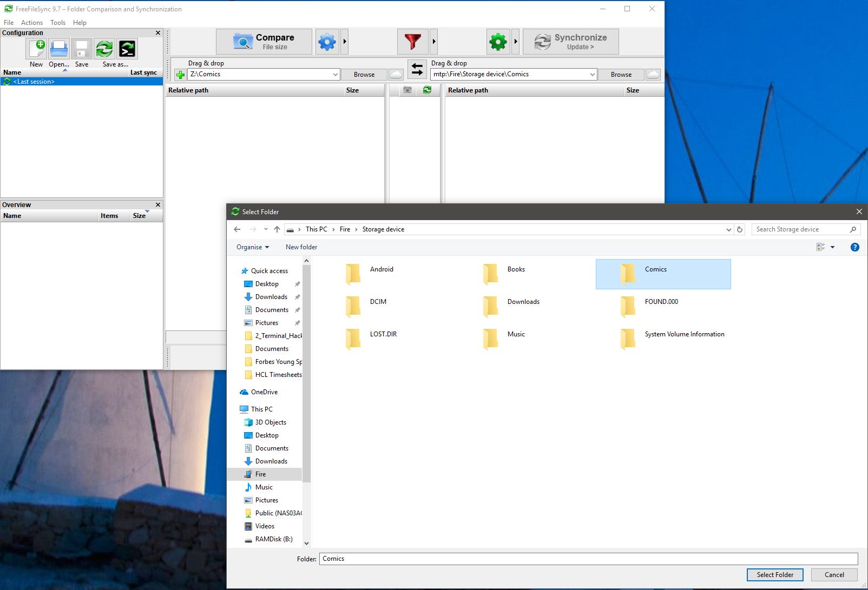Select RAMDisk (B:) drive
This screenshot has height=590, width=868.
[x=265, y=539]
